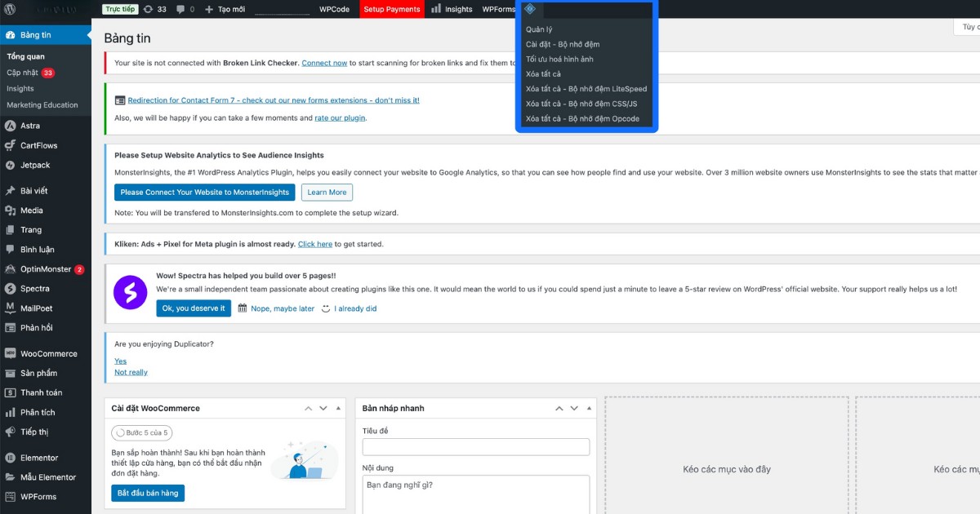Open pending comments via speech bubble icon

click(x=181, y=9)
